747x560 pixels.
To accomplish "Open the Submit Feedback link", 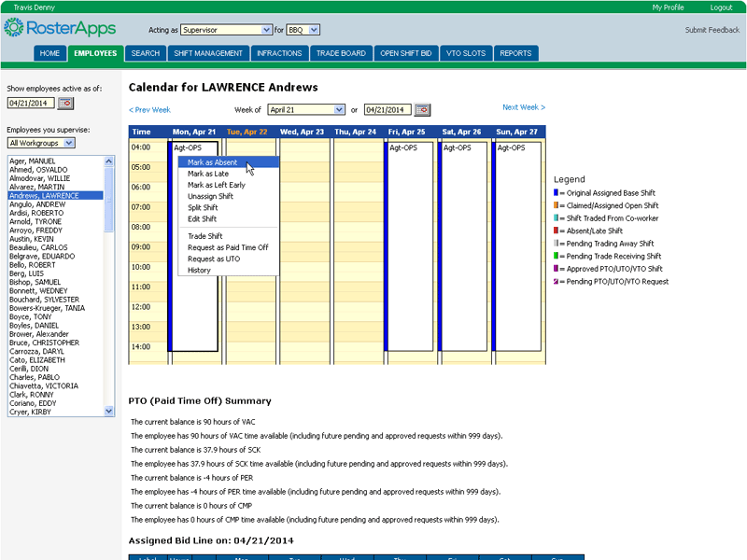I will pos(712,30).
